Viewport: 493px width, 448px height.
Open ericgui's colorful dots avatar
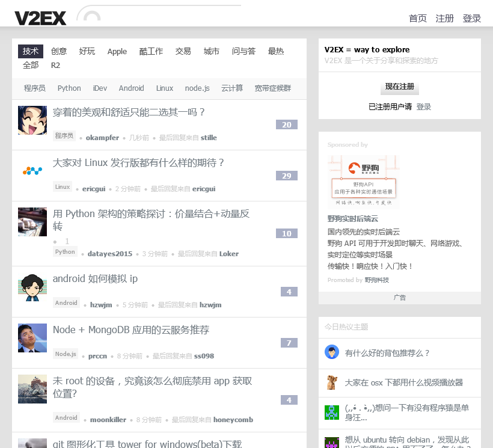pos(32,171)
